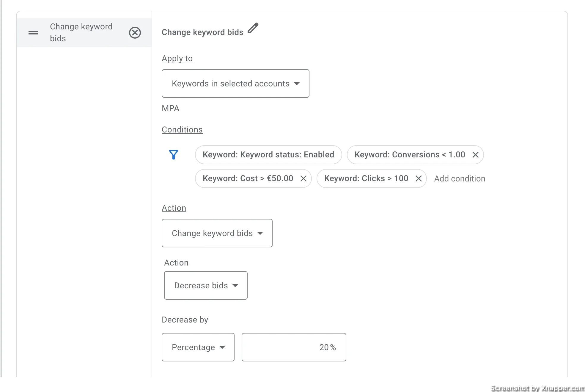Open the Change keyword bids action dropdown
The image size is (585, 392).
point(217,233)
